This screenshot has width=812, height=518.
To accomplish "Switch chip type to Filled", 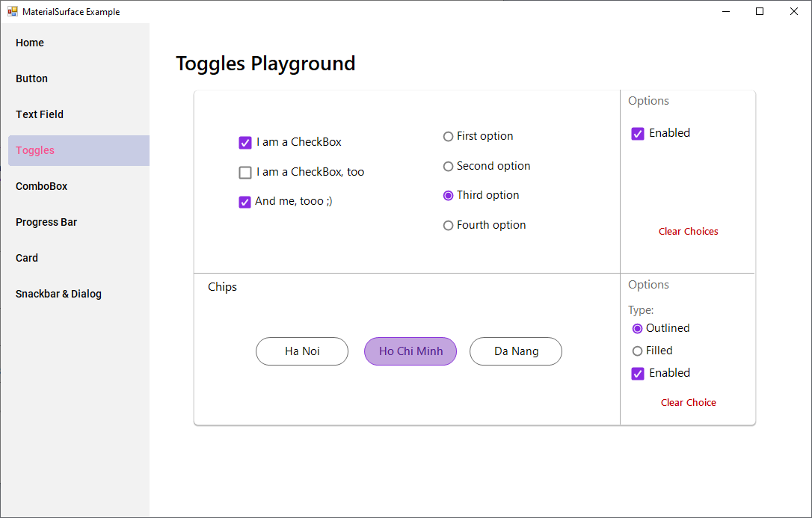I will pos(638,351).
